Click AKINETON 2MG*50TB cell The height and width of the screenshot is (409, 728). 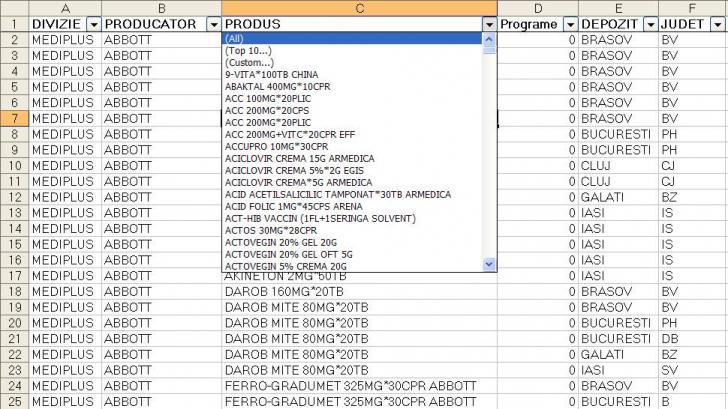[x=359, y=278]
